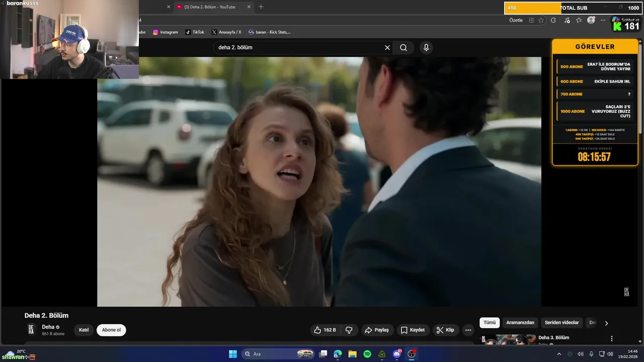
Task: Open the Deha 3. Bölüm video thumbnail
Action: pos(508,339)
